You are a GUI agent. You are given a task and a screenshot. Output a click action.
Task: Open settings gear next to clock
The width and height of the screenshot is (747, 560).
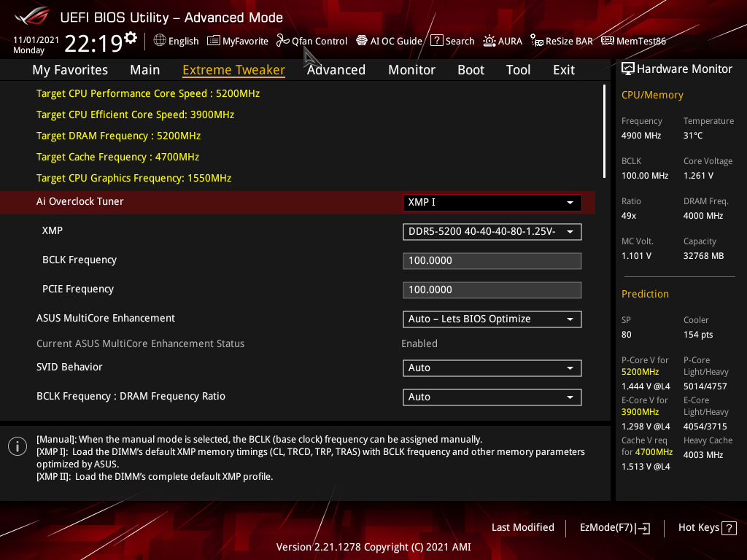[131, 37]
